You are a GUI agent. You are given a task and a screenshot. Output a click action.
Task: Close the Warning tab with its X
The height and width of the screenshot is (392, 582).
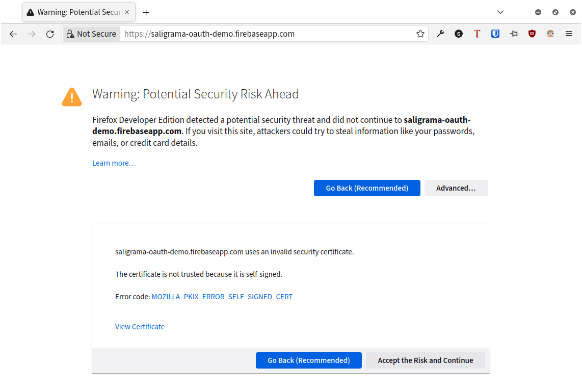(127, 12)
